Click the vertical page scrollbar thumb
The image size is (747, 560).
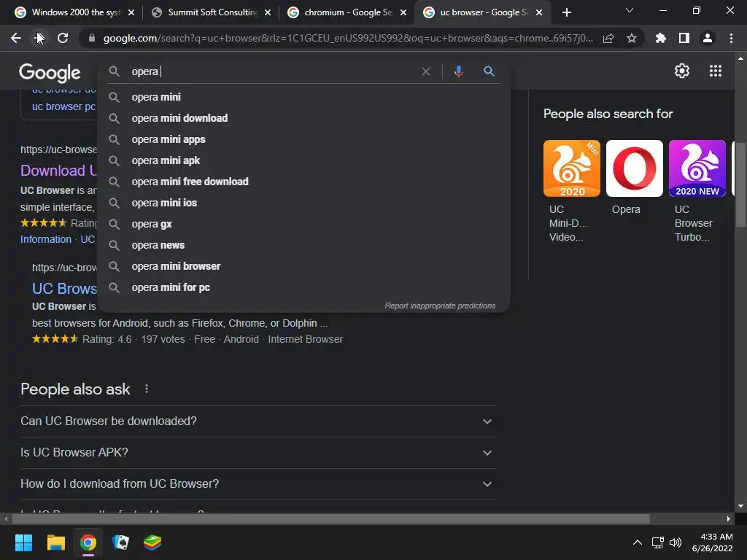pyautogui.click(x=740, y=184)
